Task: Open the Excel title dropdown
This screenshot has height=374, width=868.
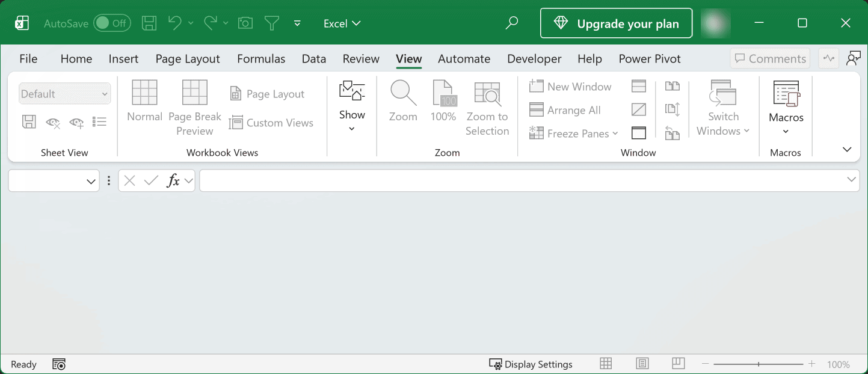Action: point(342,23)
